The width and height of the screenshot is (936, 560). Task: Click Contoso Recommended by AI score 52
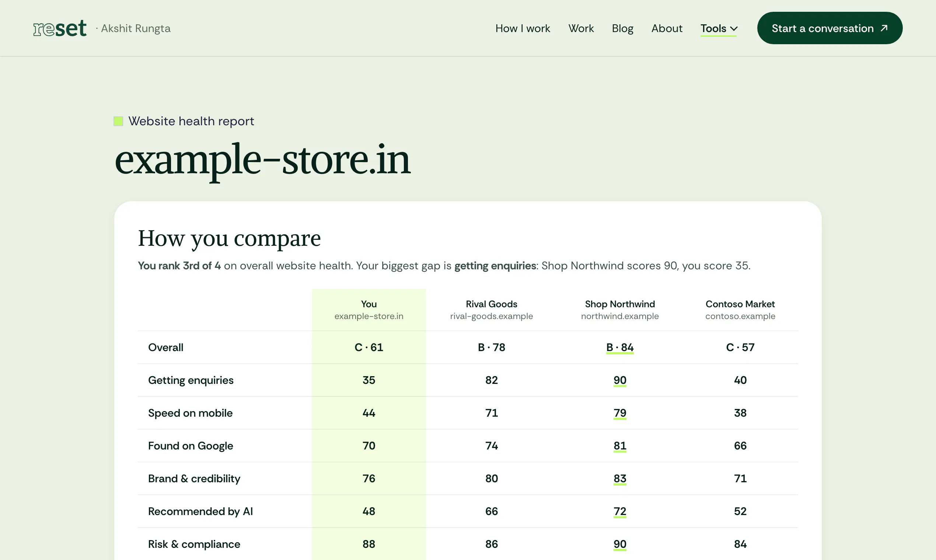[x=740, y=511]
